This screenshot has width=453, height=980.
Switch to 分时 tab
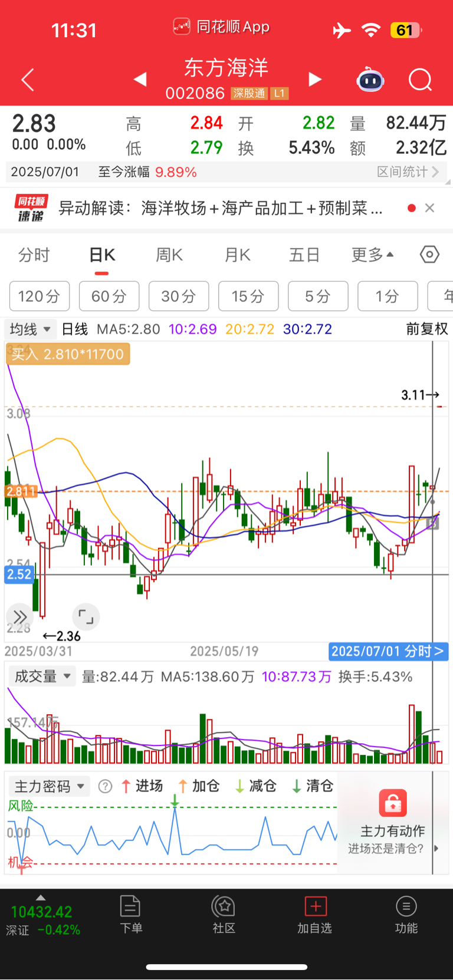tap(34, 255)
